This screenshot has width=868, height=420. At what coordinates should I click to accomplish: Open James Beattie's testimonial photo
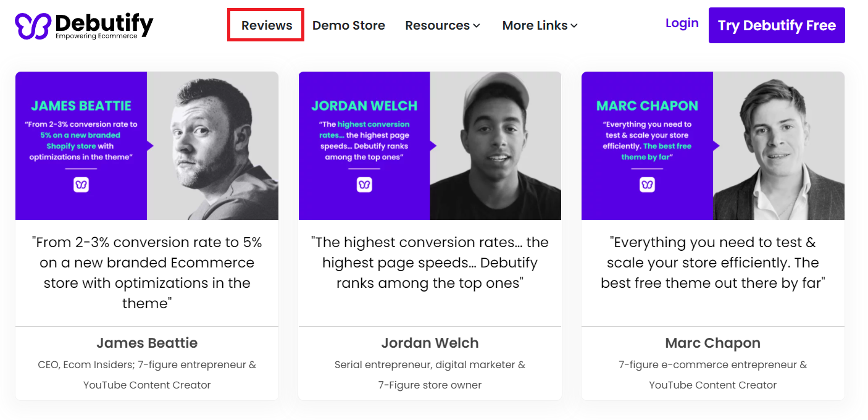(x=212, y=146)
